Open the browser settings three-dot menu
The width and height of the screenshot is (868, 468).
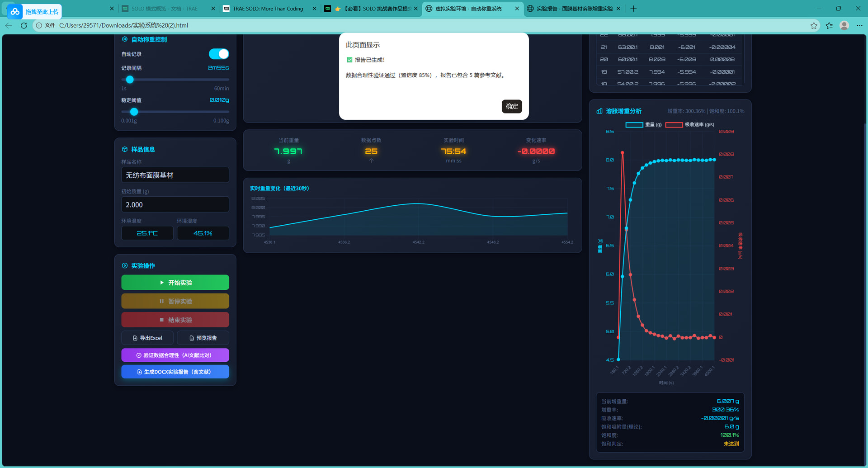point(859,25)
